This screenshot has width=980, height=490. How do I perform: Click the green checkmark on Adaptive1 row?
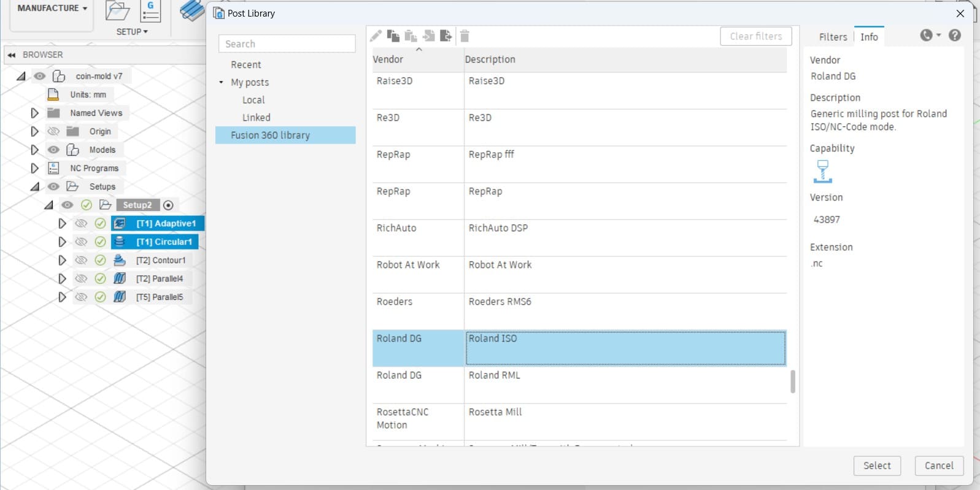100,223
